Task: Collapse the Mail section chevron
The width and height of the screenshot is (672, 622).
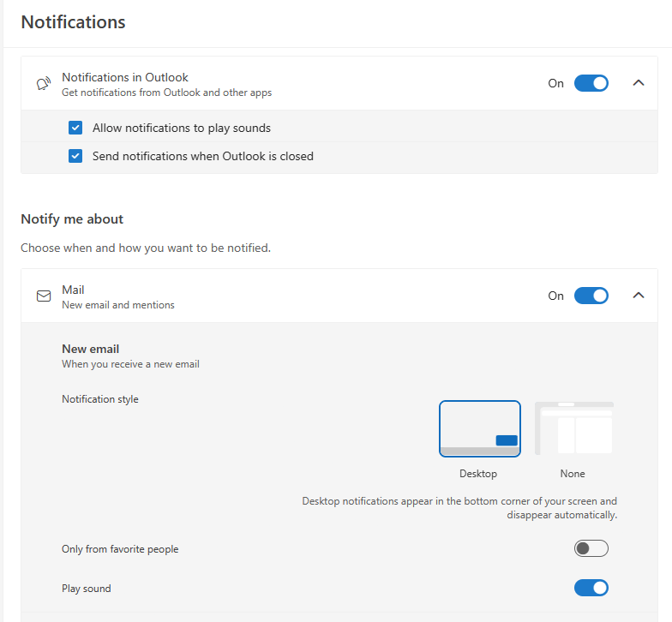Action: tap(638, 295)
